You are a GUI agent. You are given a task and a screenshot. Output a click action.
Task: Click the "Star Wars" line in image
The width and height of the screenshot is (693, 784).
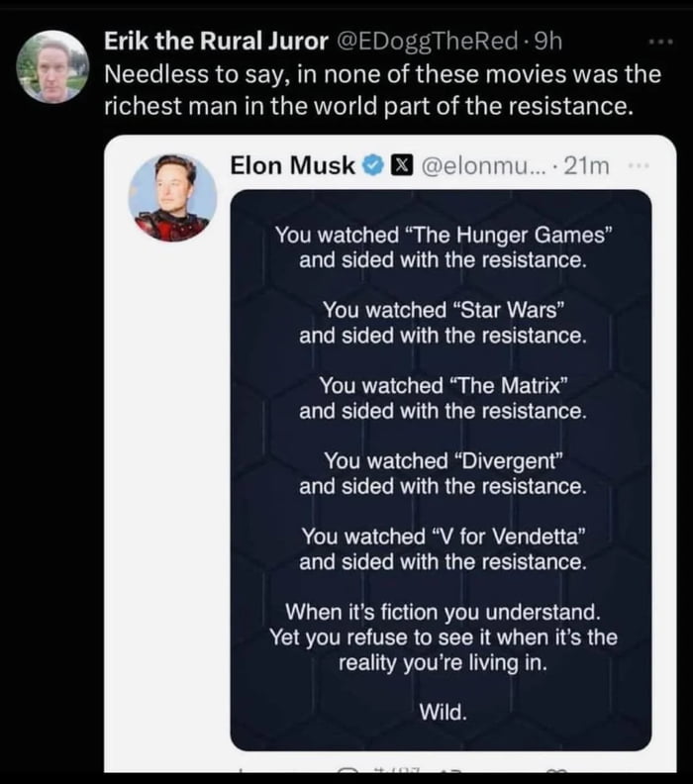443,310
